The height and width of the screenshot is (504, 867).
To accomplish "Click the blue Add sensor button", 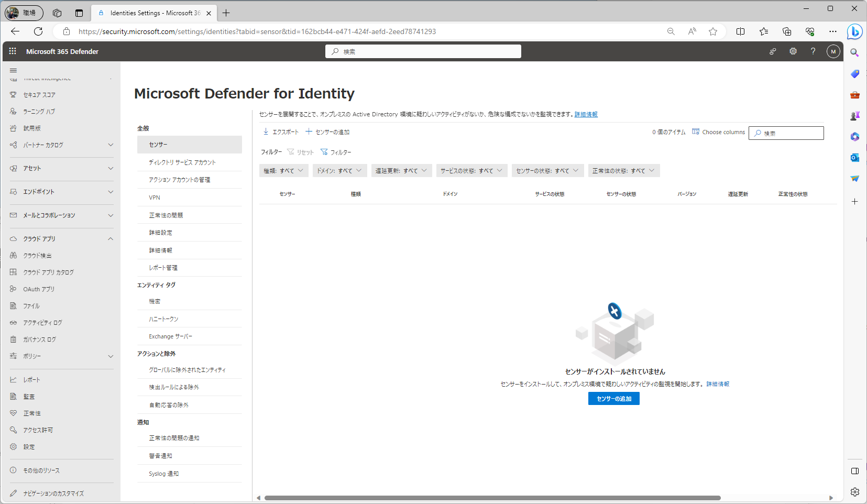I will pyautogui.click(x=614, y=399).
